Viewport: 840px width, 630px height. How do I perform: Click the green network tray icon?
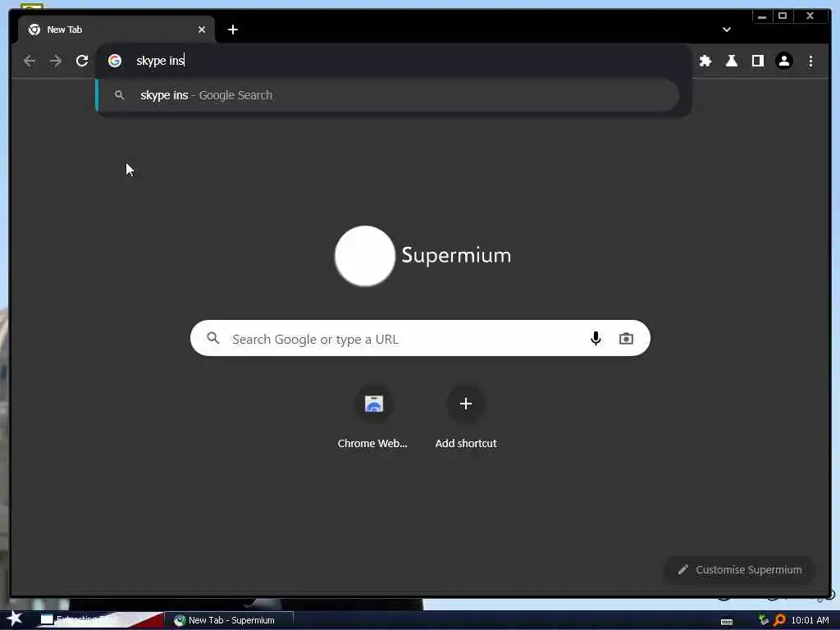click(x=764, y=620)
